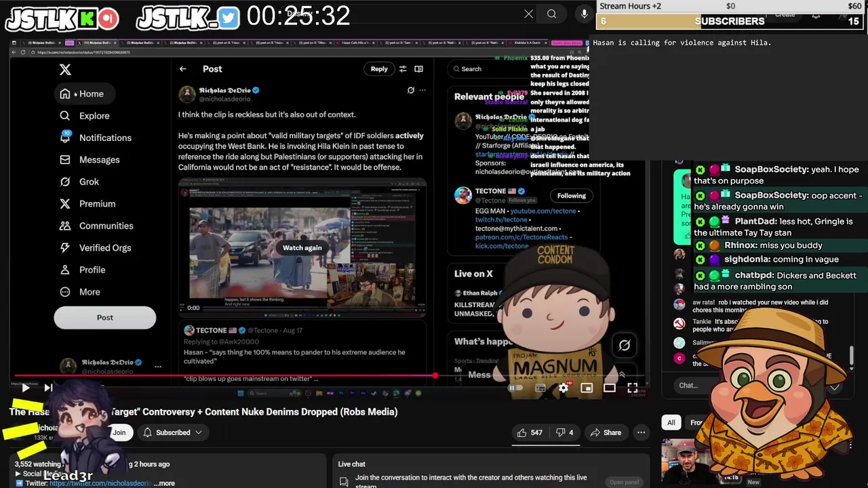
Task: Open Messages in the X sidebar
Action: pos(90,160)
